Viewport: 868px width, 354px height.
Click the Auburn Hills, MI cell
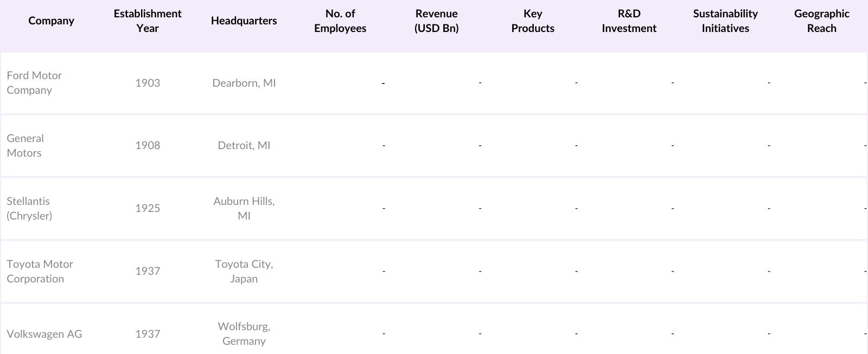244,209
